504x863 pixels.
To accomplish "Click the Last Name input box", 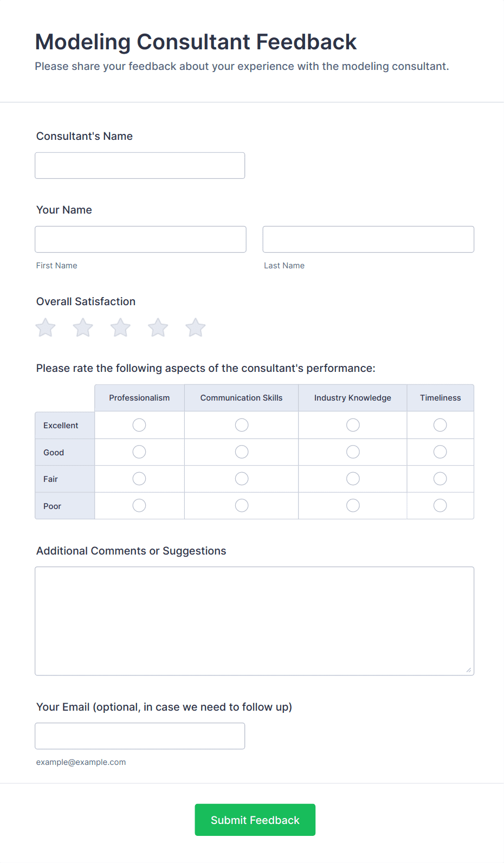I will (x=368, y=239).
